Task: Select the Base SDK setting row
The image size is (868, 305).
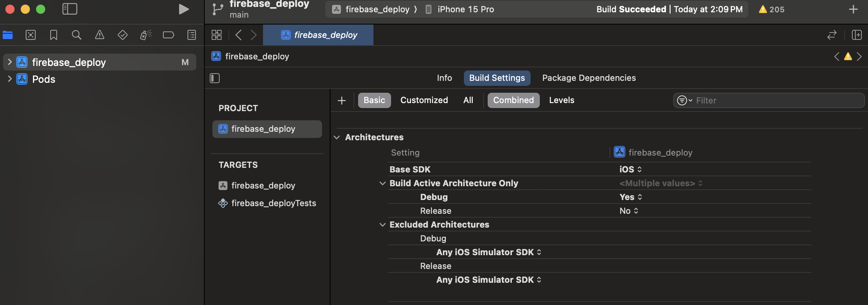Action: point(600,169)
